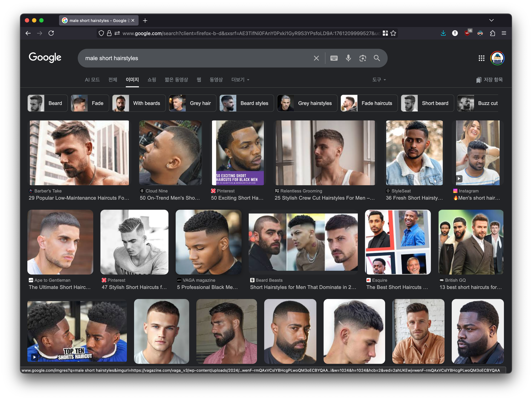Open Google Lens image search
Screen dimensions: 532x400
pyautogui.click(x=363, y=58)
